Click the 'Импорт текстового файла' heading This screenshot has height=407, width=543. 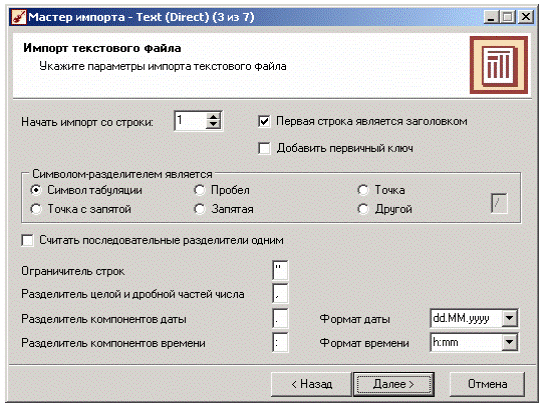coord(102,48)
